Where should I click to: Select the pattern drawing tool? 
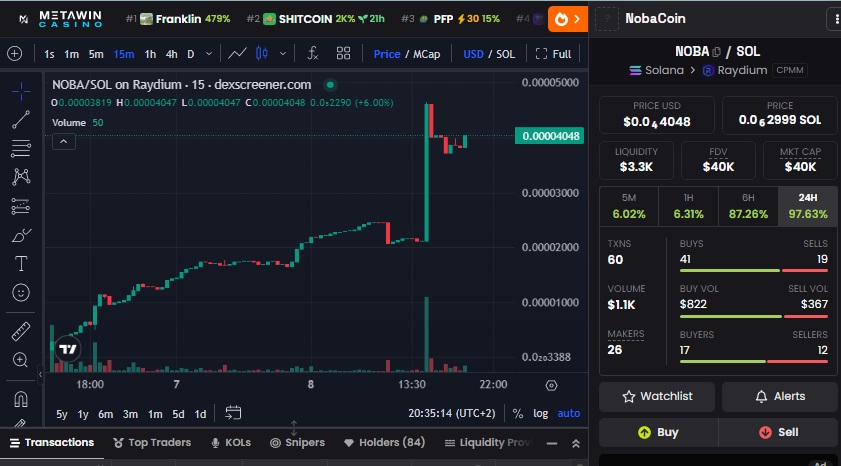pyautogui.click(x=21, y=177)
